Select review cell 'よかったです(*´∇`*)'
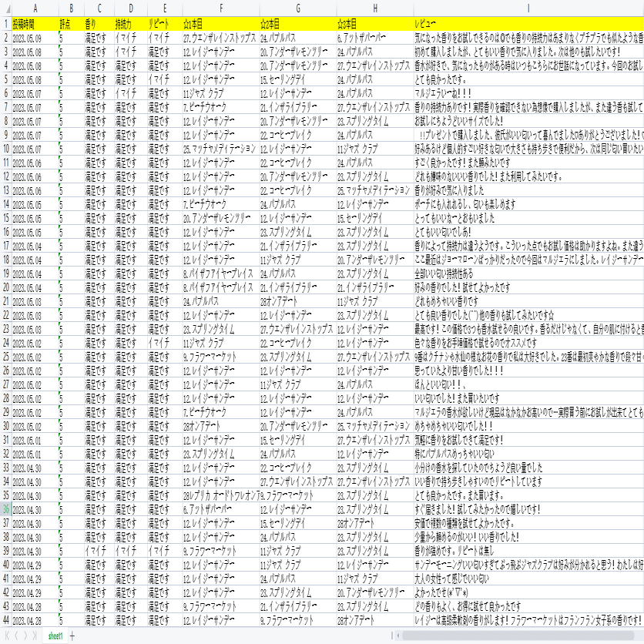Screen dimensions: 644x644 click(528, 592)
